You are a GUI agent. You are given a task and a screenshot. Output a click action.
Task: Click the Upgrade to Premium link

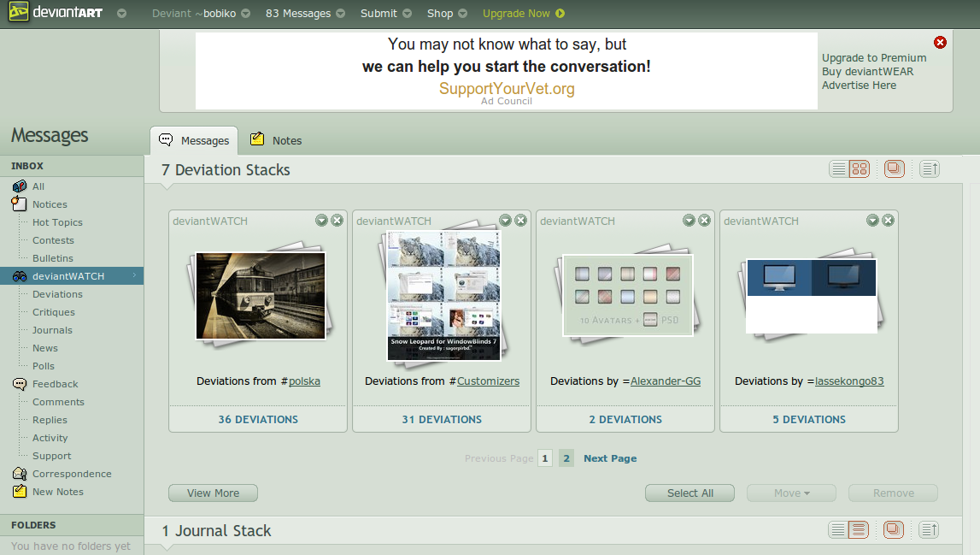(874, 57)
